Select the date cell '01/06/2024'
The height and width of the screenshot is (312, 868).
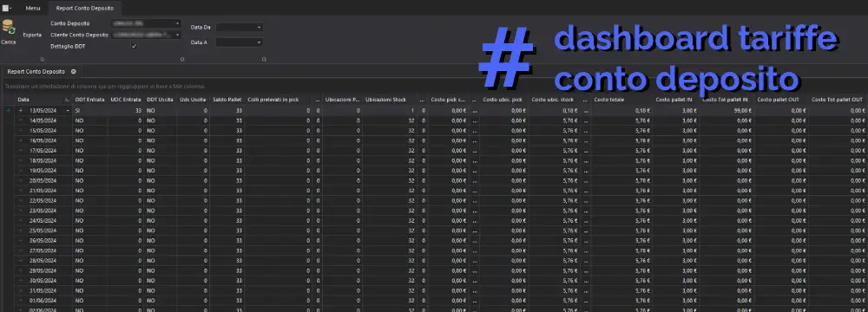click(44, 301)
